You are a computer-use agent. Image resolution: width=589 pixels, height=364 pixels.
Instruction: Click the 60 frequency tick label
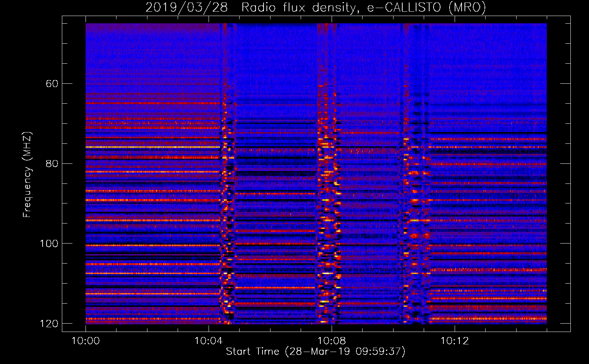pos(52,84)
